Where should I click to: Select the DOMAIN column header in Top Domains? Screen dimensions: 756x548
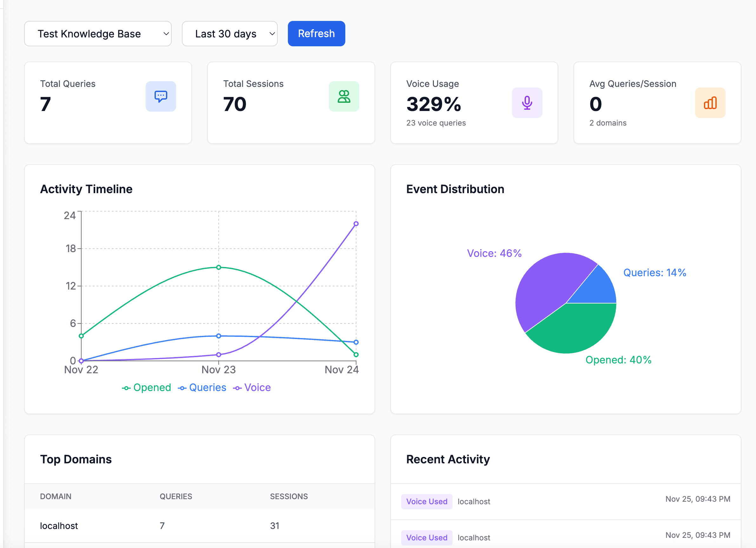56,496
